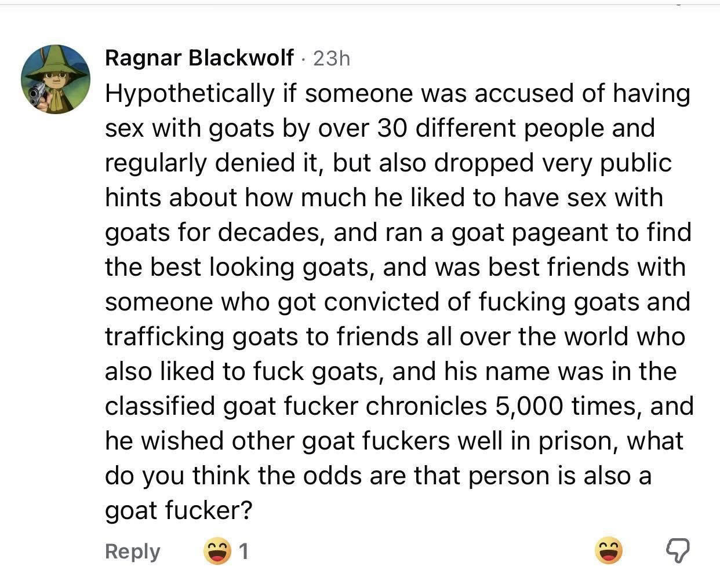Click the 23h timestamp
The image size is (720, 588).
332,58
